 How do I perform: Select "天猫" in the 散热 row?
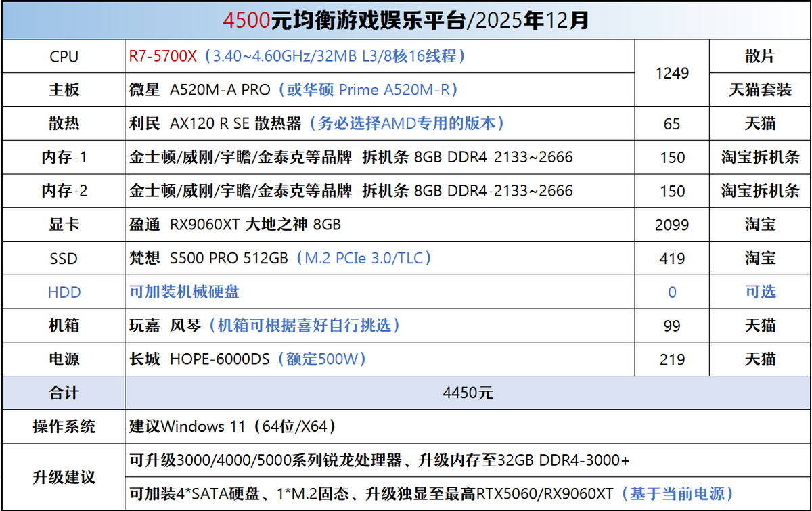[x=760, y=124]
